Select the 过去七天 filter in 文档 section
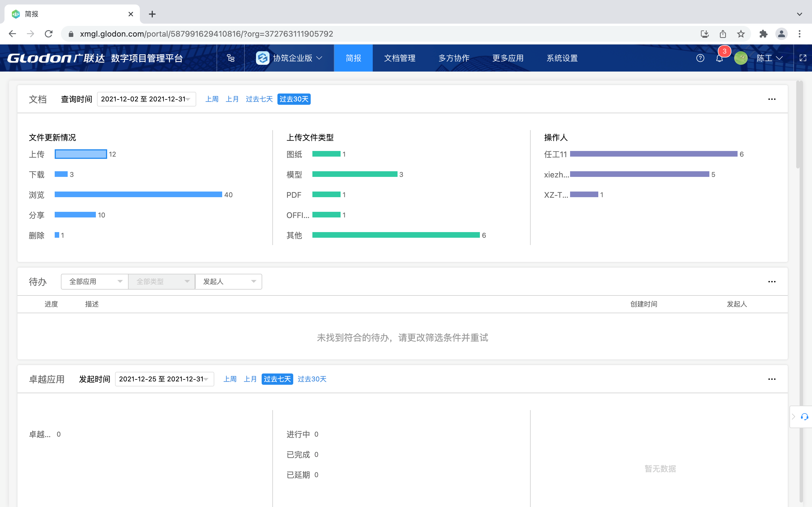The width and height of the screenshot is (812, 507). coord(259,99)
